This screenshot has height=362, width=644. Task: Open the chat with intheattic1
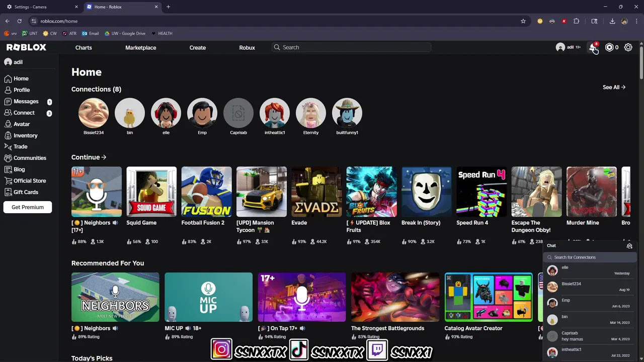[x=590, y=352]
